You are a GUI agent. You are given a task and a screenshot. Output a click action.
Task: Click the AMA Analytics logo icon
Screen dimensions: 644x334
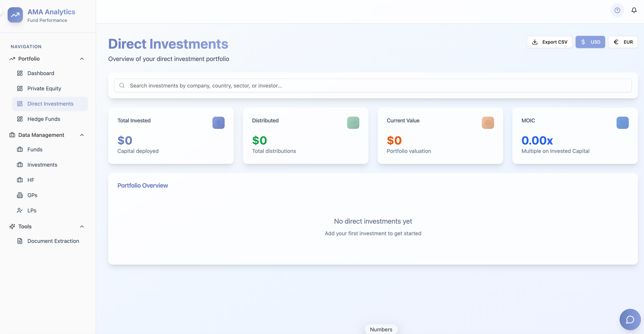15,15
